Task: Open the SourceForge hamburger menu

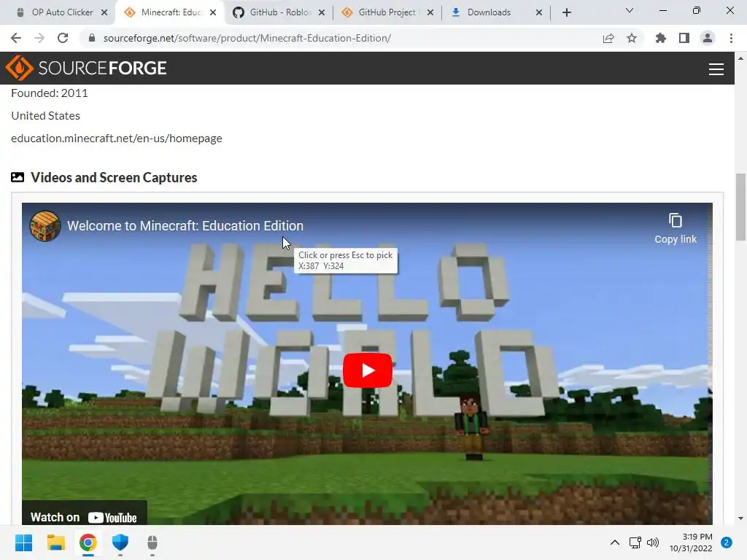Action: click(716, 69)
